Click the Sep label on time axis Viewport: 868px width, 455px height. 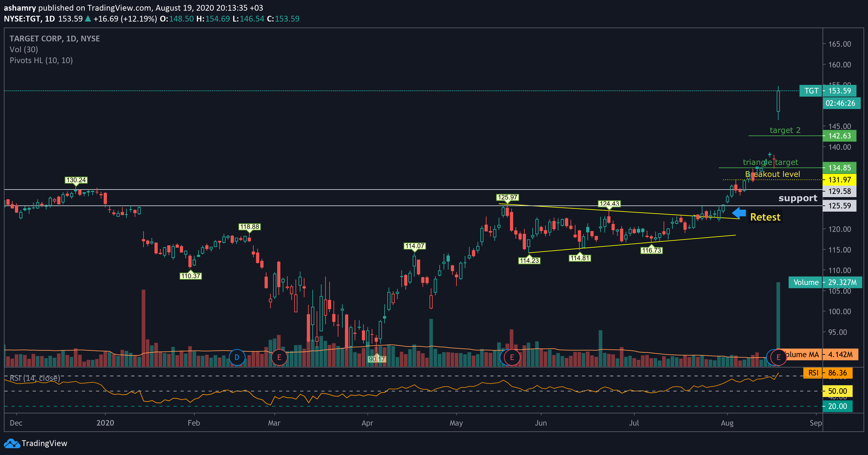[x=816, y=423]
